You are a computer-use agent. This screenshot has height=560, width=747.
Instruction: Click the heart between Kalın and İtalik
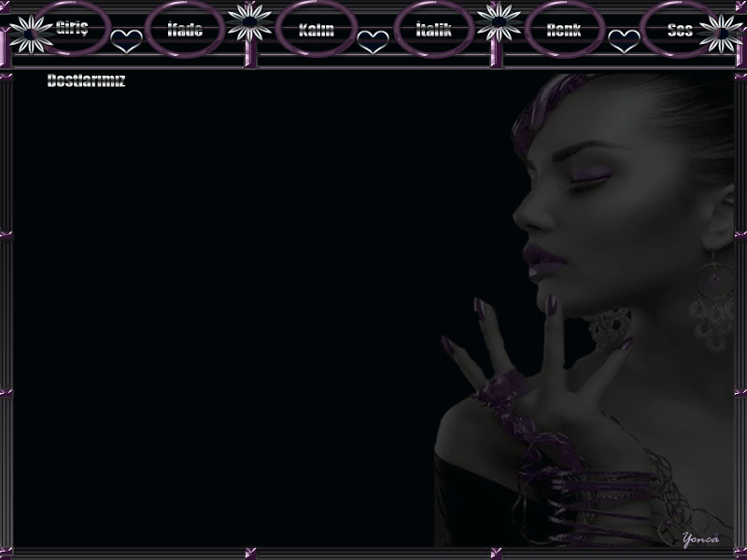[x=373, y=40]
